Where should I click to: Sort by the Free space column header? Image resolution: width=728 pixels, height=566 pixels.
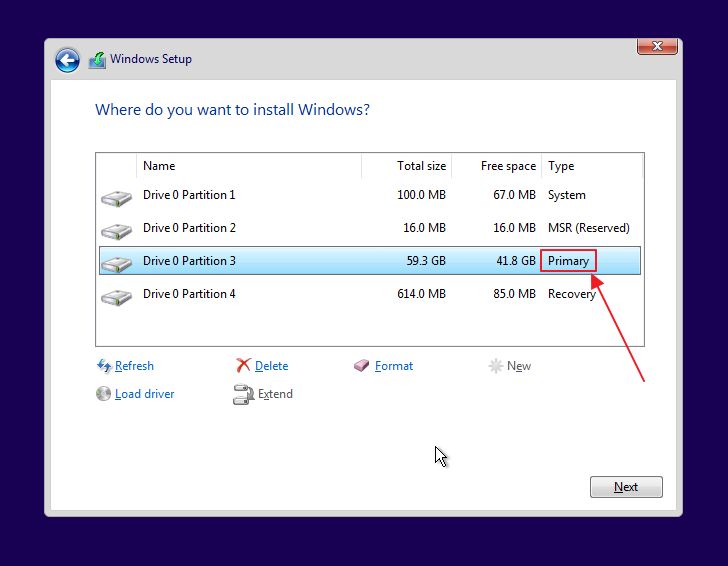(x=497, y=166)
